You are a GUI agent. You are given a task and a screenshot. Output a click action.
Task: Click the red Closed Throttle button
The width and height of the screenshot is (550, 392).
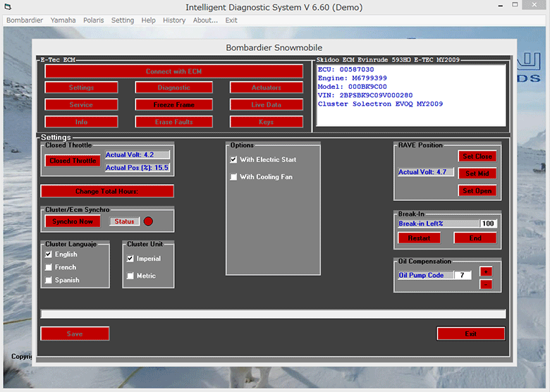coord(73,161)
